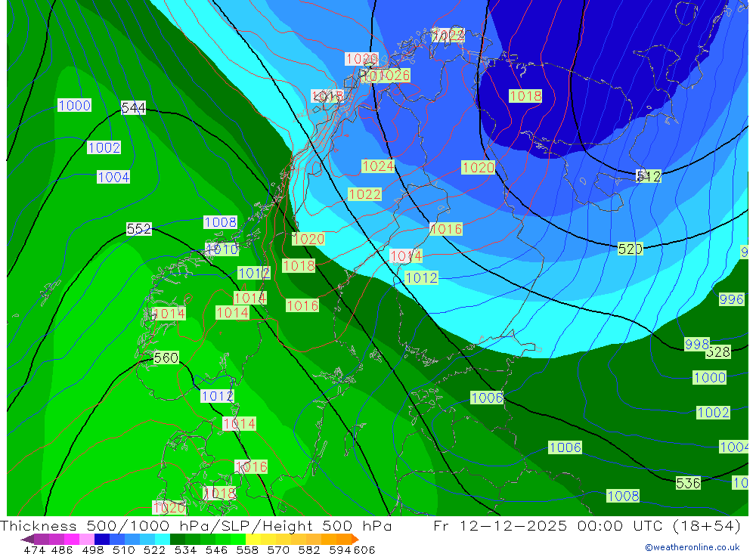756x554 pixels.
Task: Click the red 1024 pressure label
Action: click(x=378, y=166)
